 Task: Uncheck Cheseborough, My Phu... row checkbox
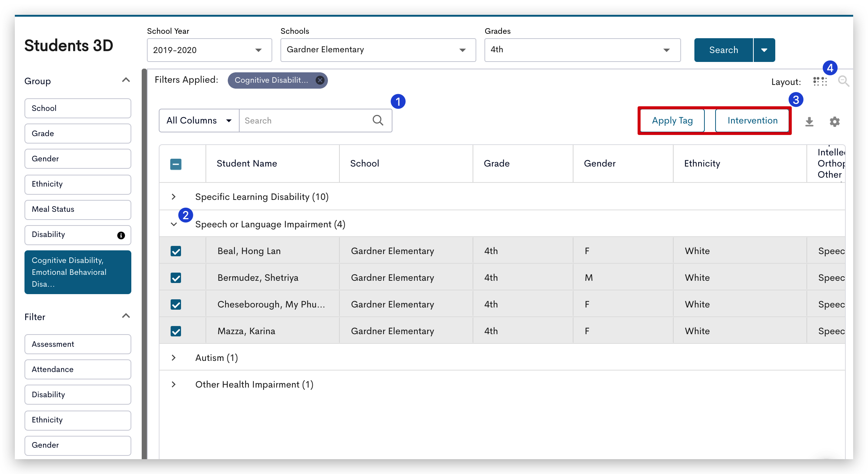pyautogui.click(x=176, y=305)
